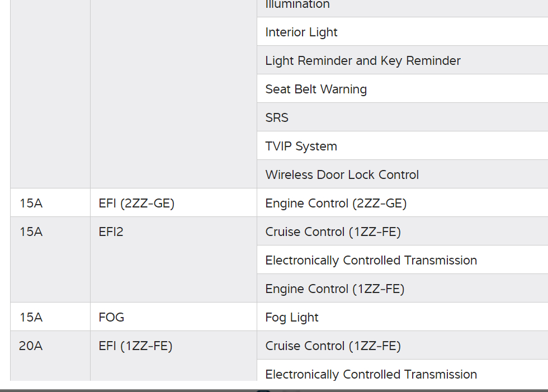Click the TVIP System cell

(301, 147)
